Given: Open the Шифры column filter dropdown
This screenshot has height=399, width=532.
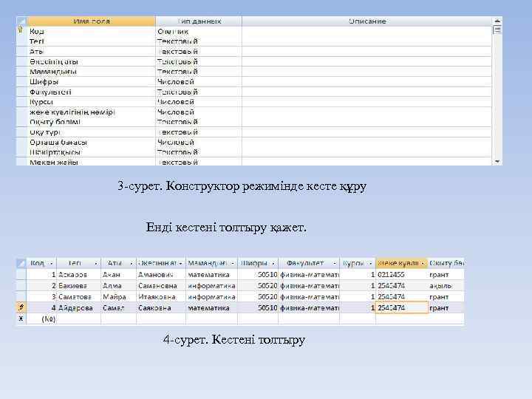Looking at the screenshot, I should coord(273,263).
